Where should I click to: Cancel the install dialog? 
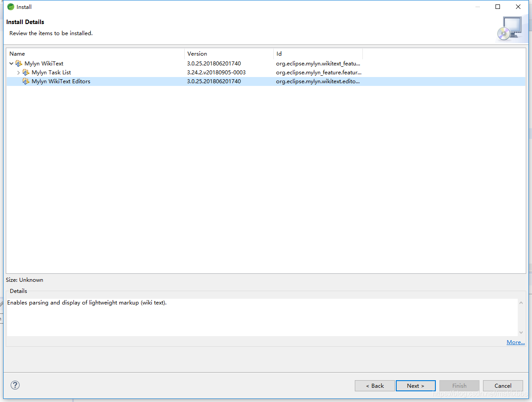(503, 386)
